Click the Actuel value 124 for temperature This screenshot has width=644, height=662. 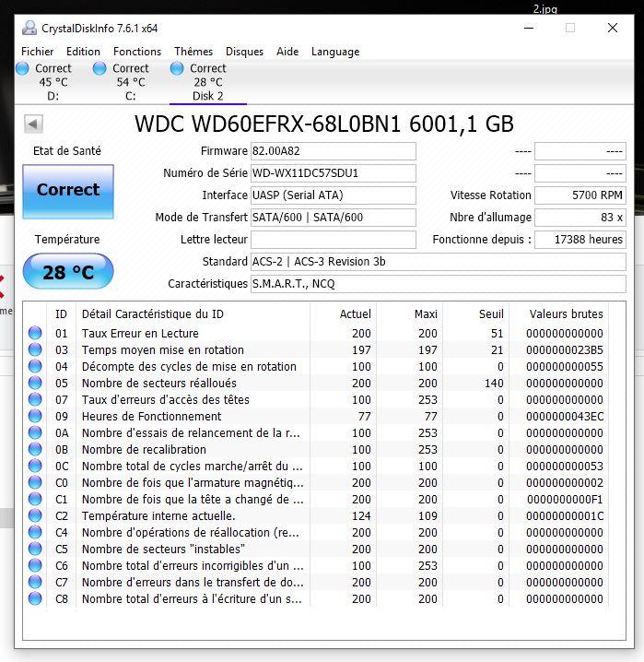[361, 516]
